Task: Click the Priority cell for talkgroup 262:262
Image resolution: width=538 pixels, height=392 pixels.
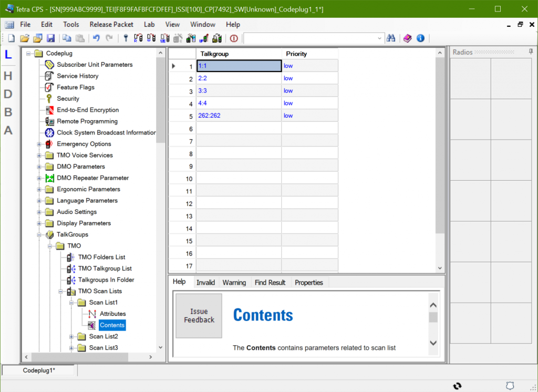Action: click(309, 116)
